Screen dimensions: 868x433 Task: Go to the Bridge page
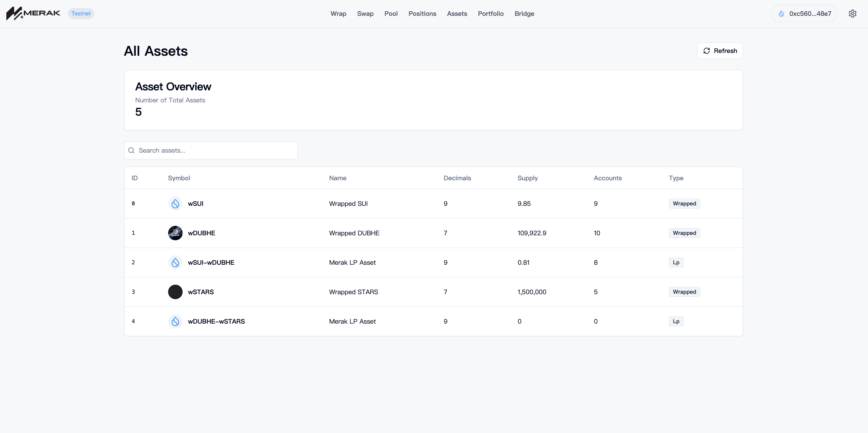click(x=524, y=14)
